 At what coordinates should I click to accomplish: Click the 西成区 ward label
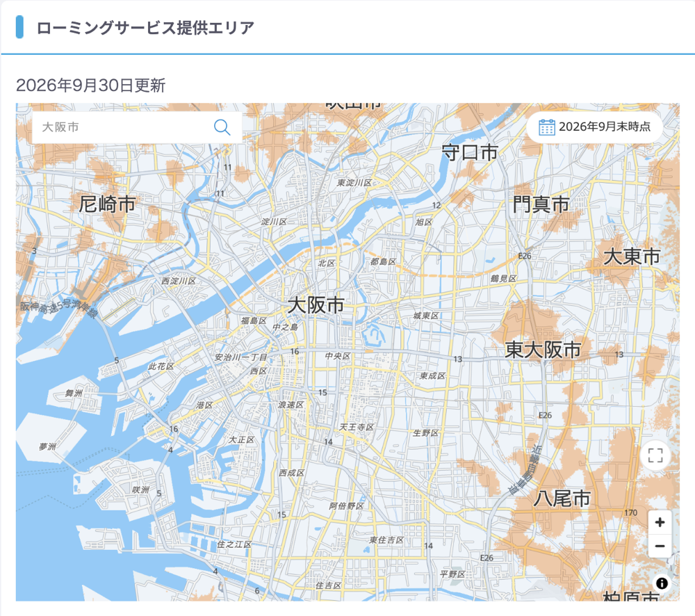[x=292, y=473]
